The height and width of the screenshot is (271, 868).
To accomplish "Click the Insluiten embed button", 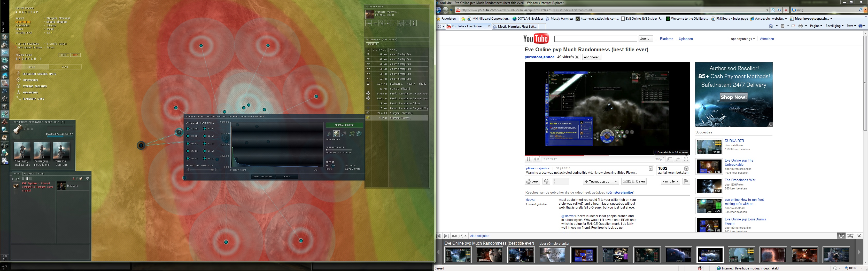I will click(x=670, y=181).
